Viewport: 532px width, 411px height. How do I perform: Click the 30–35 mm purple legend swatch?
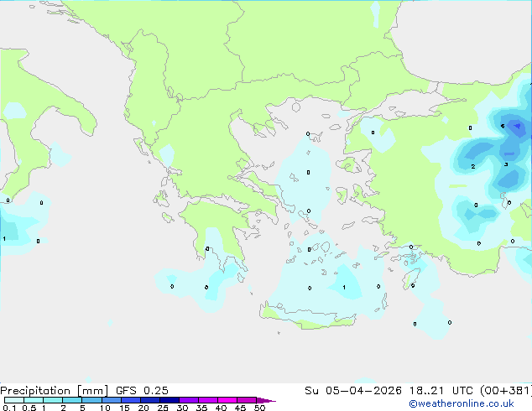point(188,400)
